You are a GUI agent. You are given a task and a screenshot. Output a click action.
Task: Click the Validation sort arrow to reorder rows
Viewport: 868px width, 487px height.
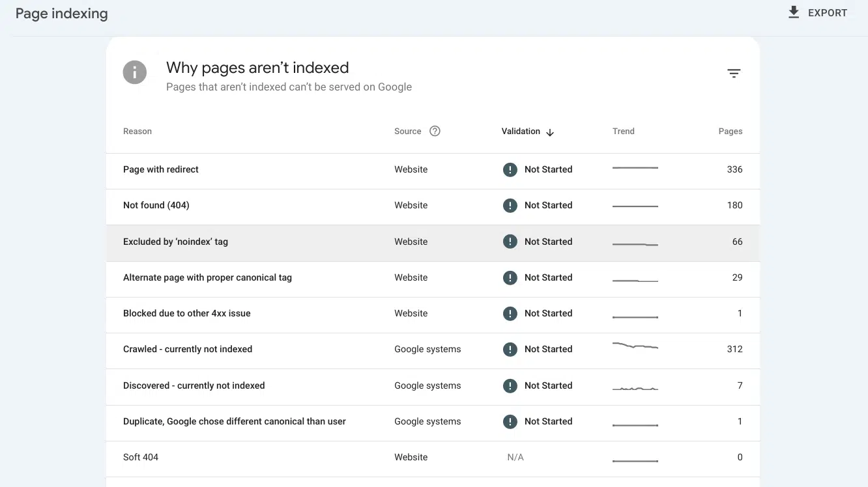point(549,132)
